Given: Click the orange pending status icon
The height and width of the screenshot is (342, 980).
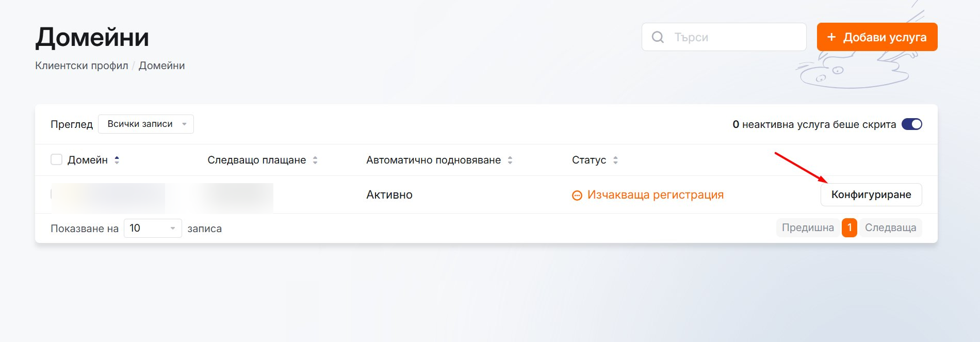Looking at the screenshot, I should coord(577,196).
